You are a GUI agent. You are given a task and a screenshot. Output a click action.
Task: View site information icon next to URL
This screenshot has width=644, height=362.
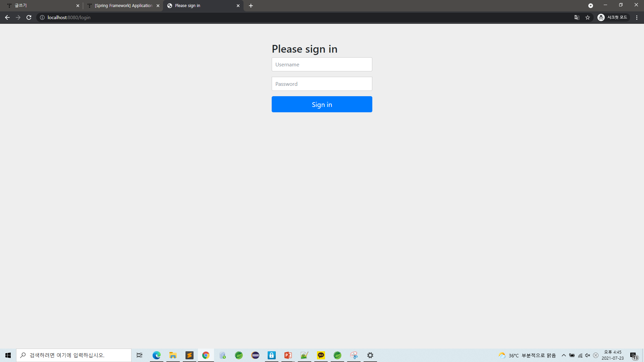pos(42,17)
